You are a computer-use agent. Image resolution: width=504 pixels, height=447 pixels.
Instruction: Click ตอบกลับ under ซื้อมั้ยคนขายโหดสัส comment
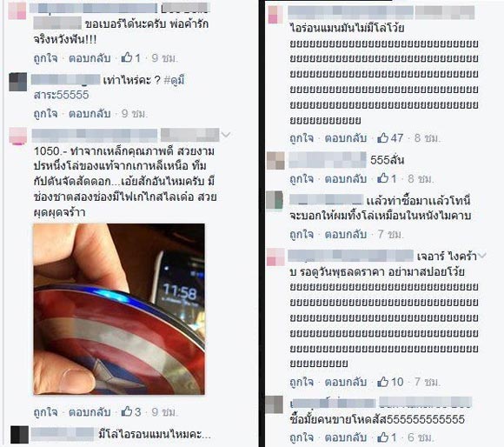tap(346, 437)
